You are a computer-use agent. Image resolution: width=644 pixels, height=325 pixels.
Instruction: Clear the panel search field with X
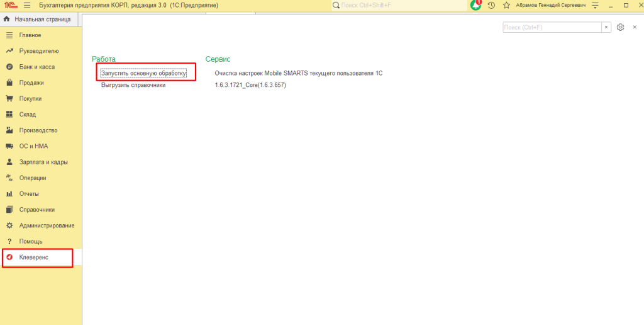pyautogui.click(x=606, y=27)
